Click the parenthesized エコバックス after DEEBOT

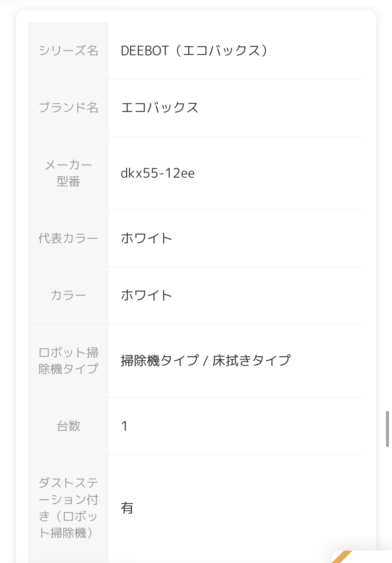pos(222,51)
